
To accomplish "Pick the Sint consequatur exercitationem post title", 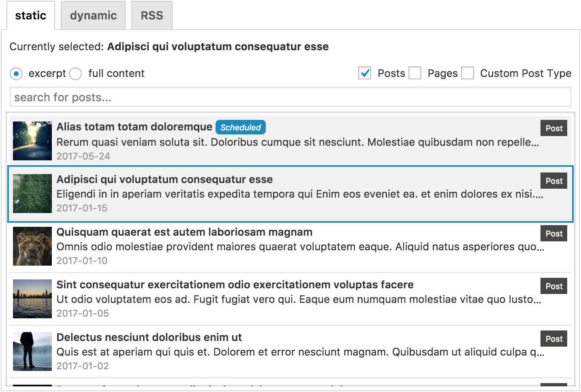I will click(x=235, y=285).
